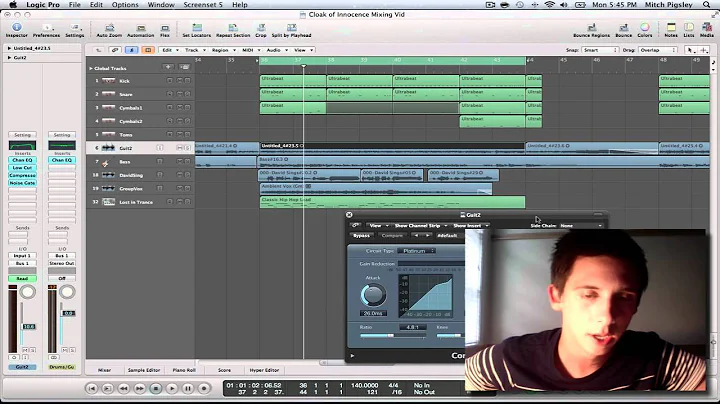Expand Untitled_4#23.5 region parameters in Inspector

point(9,48)
